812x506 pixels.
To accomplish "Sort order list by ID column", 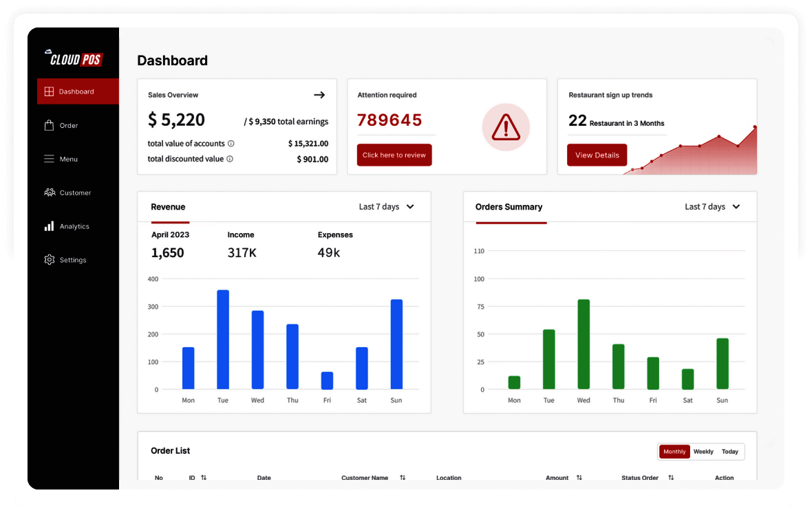I will pyautogui.click(x=204, y=478).
